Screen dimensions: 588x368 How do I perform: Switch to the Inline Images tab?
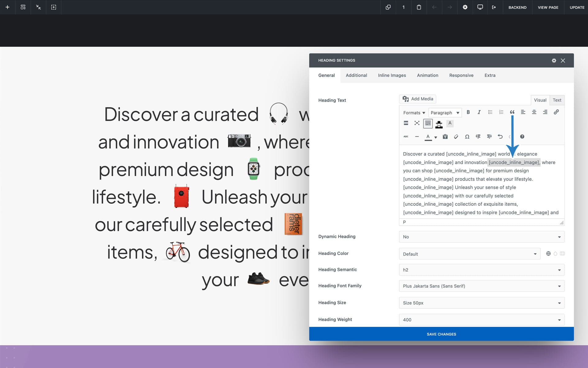[392, 75]
